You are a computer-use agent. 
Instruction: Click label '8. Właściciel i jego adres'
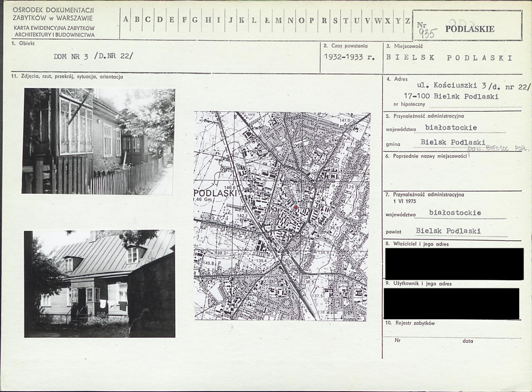(x=417, y=244)
